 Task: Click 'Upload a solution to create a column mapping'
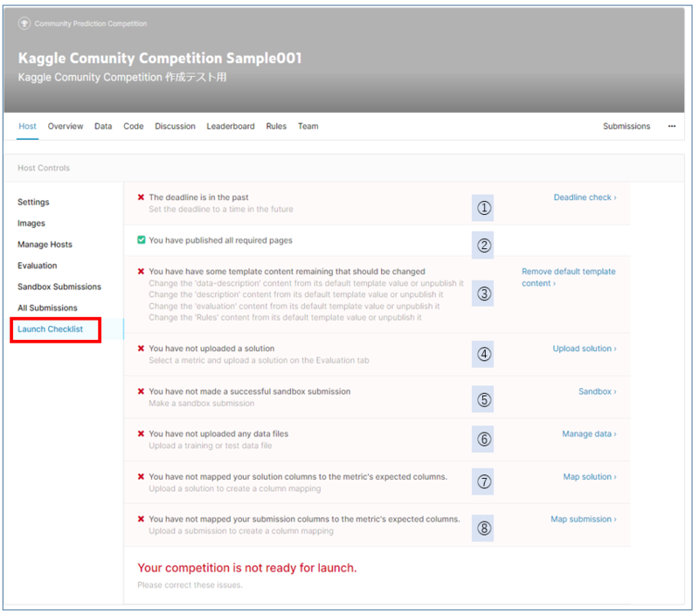click(x=235, y=488)
